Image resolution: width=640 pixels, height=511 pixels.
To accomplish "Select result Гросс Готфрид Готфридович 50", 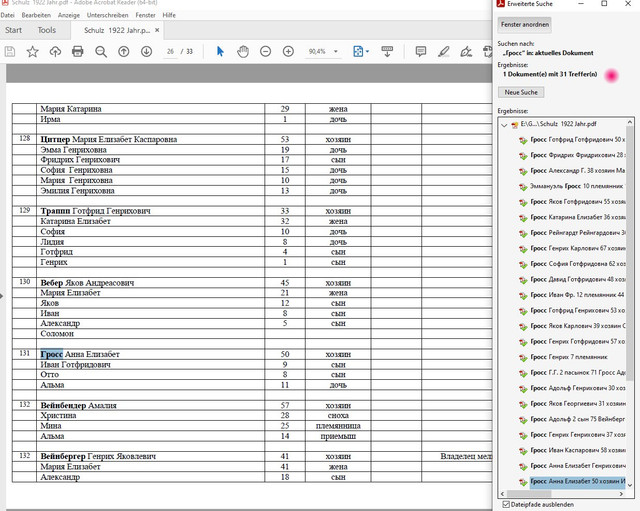I will point(577,140).
